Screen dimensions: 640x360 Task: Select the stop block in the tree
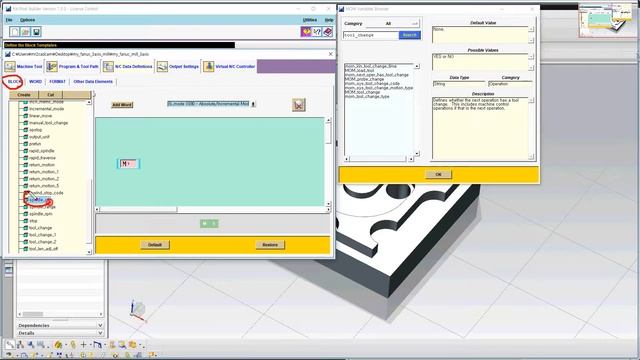point(33,221)
